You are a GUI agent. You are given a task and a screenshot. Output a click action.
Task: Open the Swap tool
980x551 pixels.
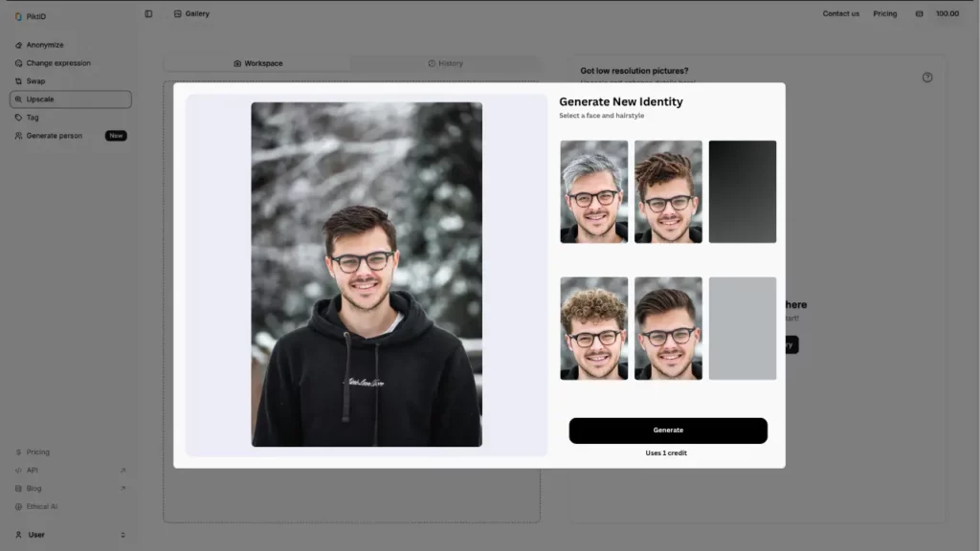coord(35,81)
